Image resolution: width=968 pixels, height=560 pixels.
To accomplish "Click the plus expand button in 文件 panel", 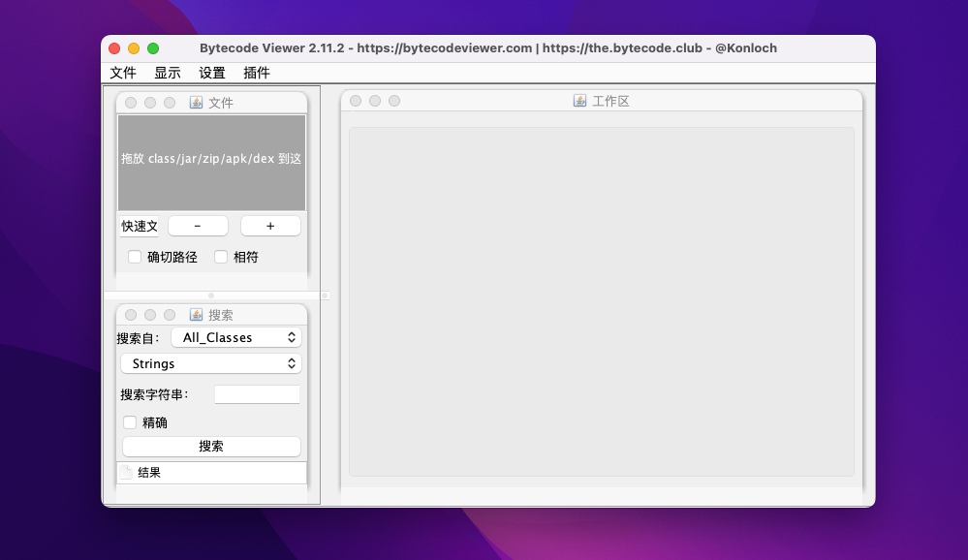I will (270, 226).
